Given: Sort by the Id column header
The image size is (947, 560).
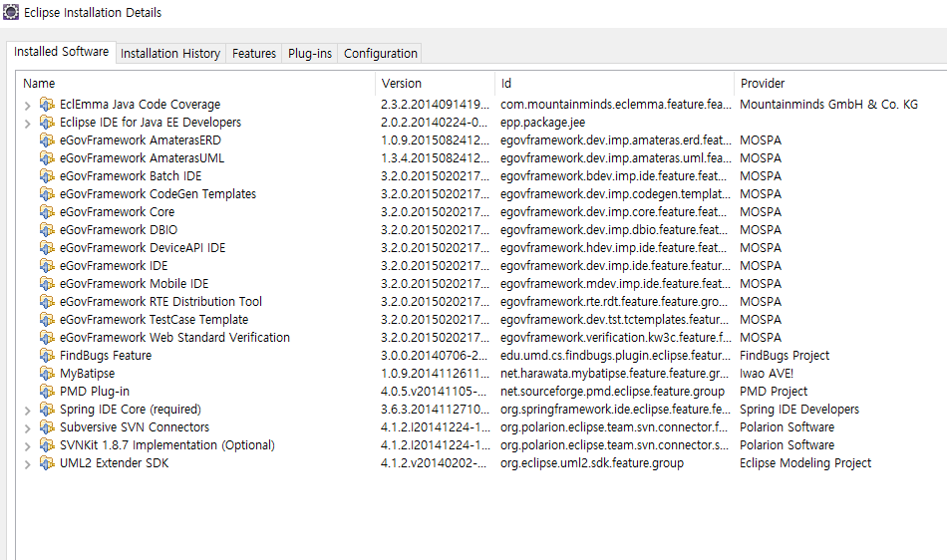Looking at the screenshot, I should 615,84.
